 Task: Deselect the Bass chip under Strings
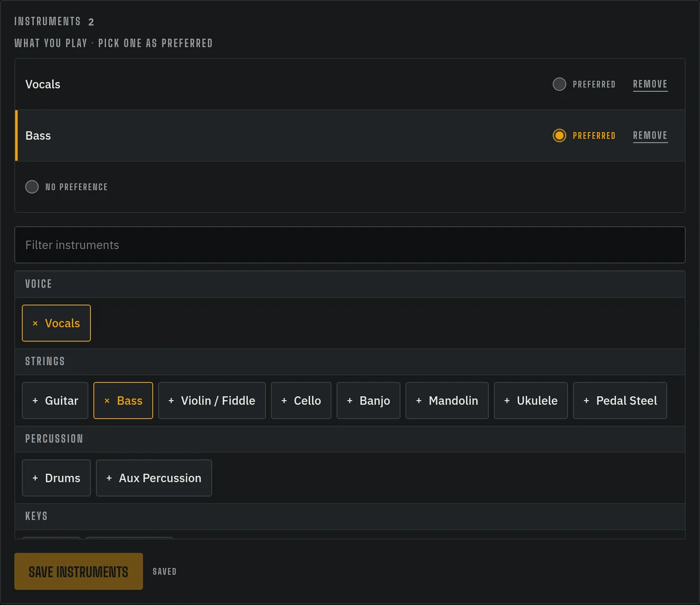[123, 401]
